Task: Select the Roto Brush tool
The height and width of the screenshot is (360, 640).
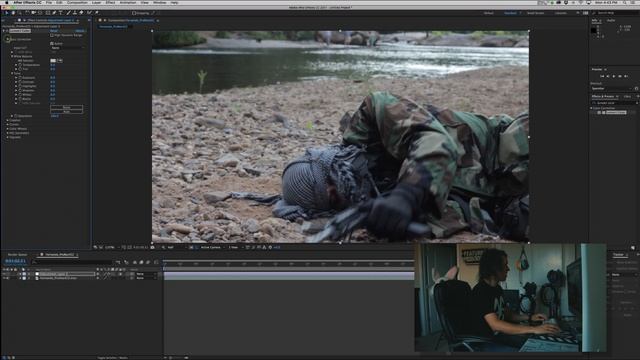Action: [x=89, y=13]
